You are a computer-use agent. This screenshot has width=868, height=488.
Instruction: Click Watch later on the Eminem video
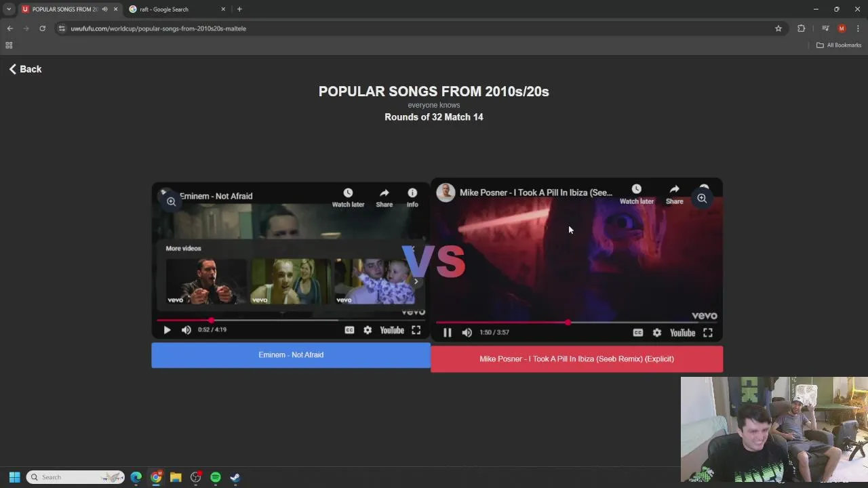pyautogui.click(x=348, y=197)
